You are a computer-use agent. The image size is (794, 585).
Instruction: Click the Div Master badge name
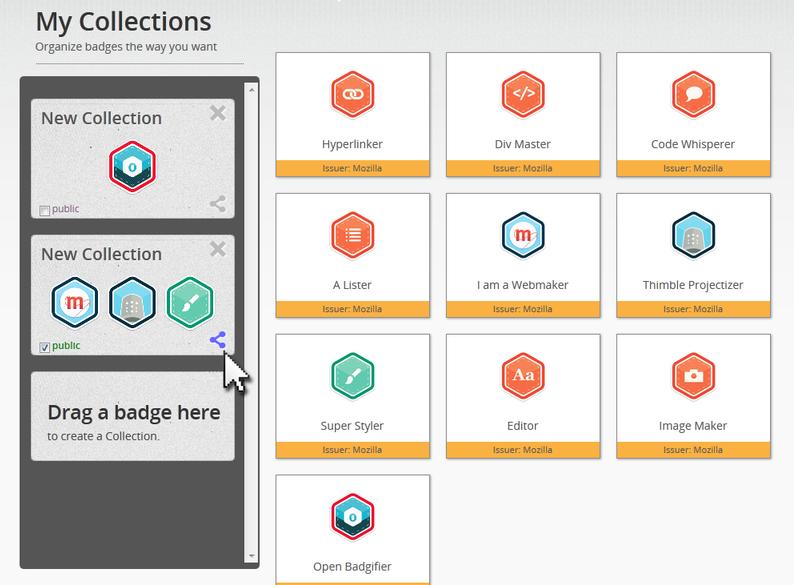point(523,144)
